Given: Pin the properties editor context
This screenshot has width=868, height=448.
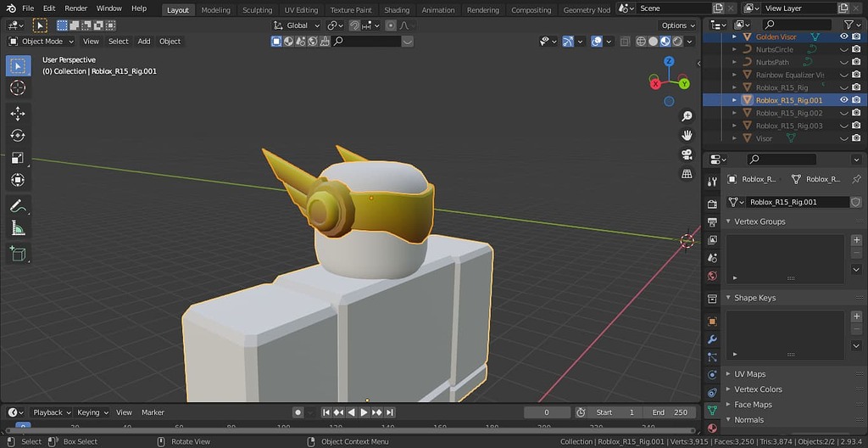Looking at the screenshot, I should point(856,179).
